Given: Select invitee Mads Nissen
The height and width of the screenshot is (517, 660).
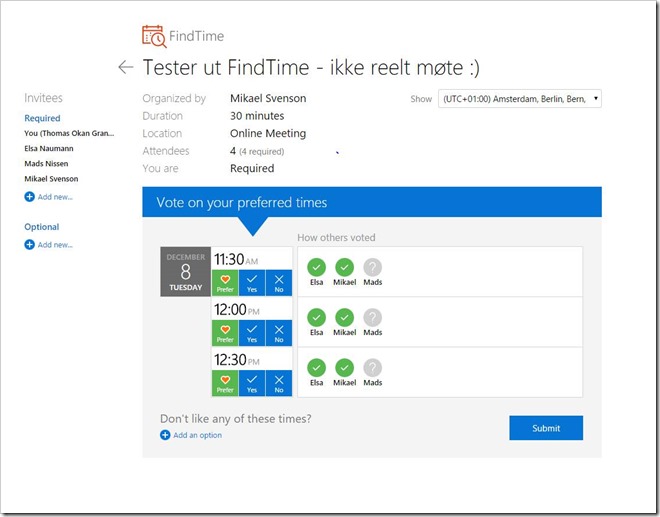Looking at the screenshot, I should 46,163.
